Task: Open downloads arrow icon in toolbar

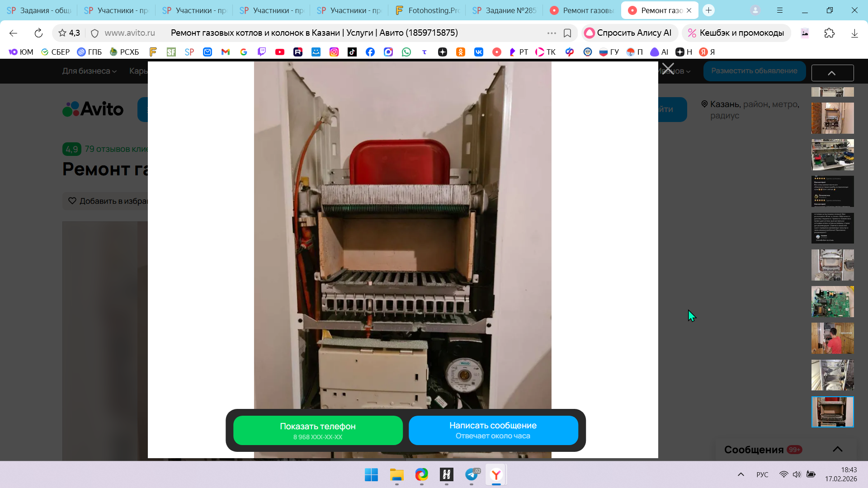Action: coord(854,33)
